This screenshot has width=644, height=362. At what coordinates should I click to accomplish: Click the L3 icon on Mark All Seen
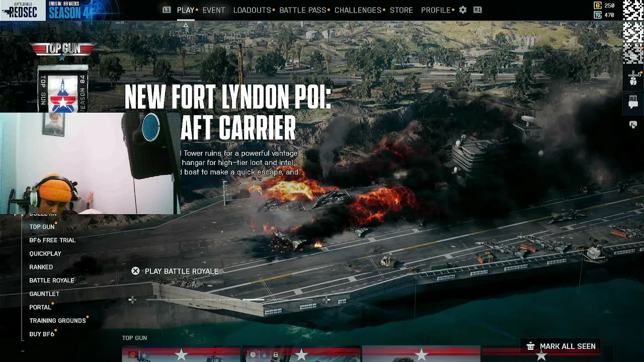(530, 346)
